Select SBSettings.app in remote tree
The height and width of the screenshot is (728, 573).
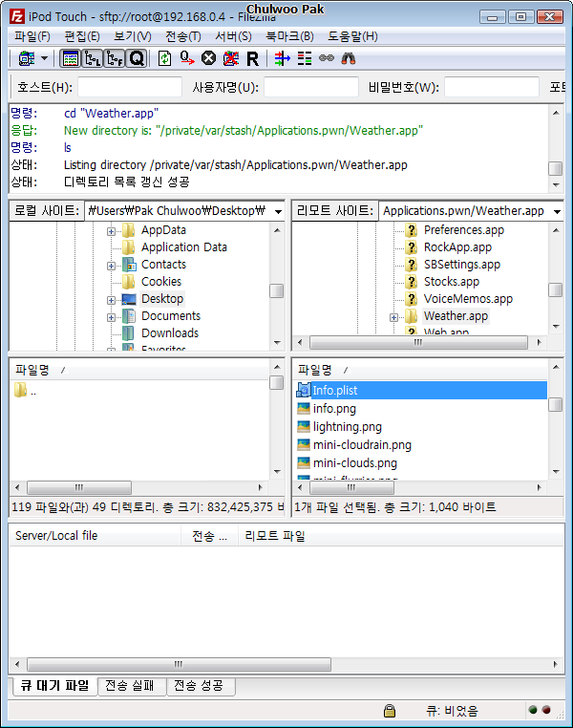(x=462, y=265)
